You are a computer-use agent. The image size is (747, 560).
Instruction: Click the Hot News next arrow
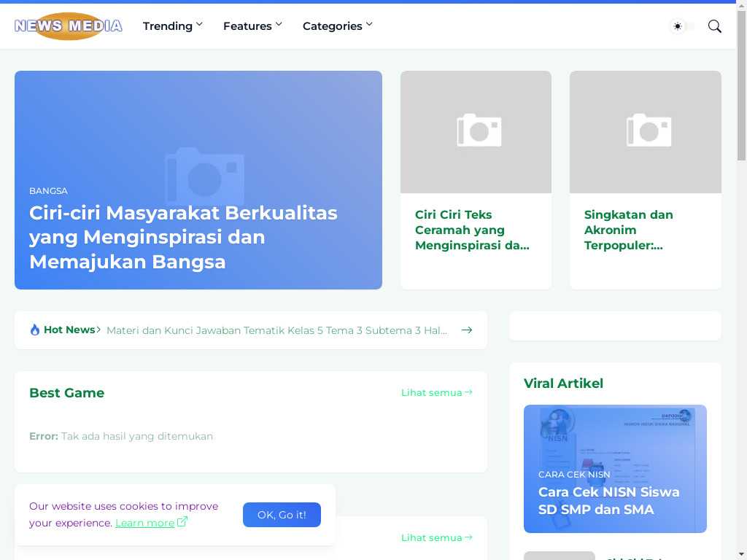[467, 330]
